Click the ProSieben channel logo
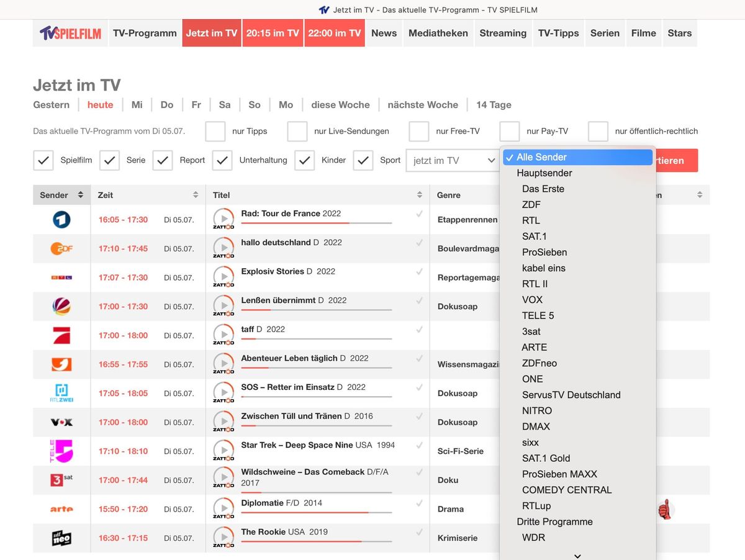 point(61,335)
